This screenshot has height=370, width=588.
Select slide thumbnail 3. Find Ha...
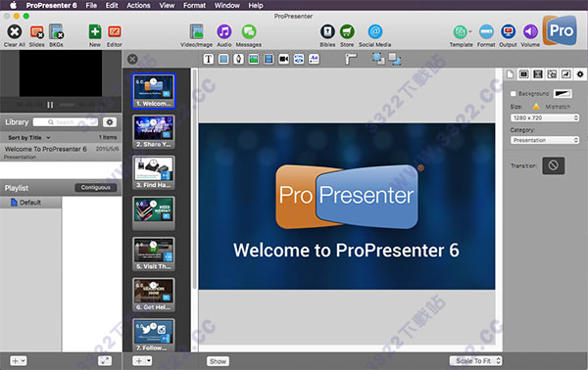coord(154,172)
